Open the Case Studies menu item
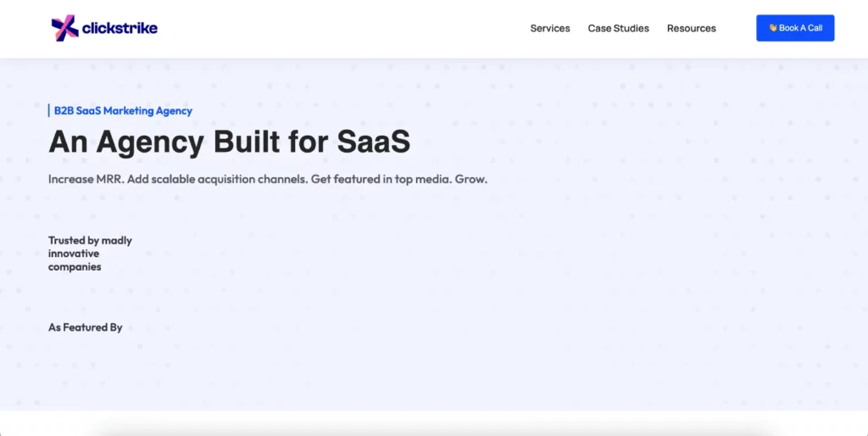The height and width of the screenshot is (436, 868). click(618, 28)
